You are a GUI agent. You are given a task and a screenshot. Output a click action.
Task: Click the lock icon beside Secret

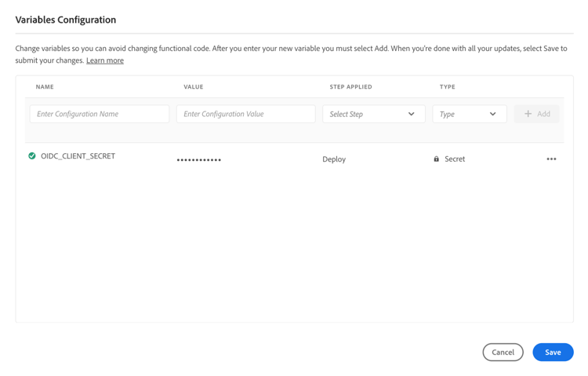[x=437, y=159]
